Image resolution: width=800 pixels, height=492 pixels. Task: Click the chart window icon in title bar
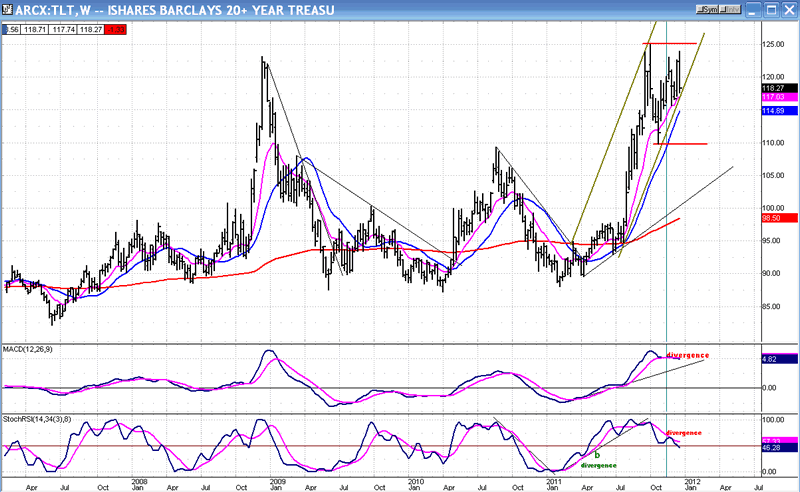click(x=9, y=9)
